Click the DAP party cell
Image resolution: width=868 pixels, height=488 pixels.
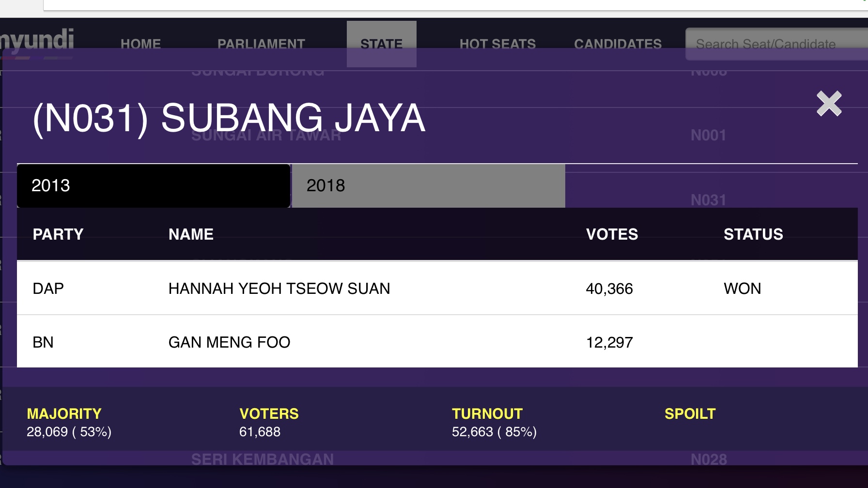tap(48, 289)
